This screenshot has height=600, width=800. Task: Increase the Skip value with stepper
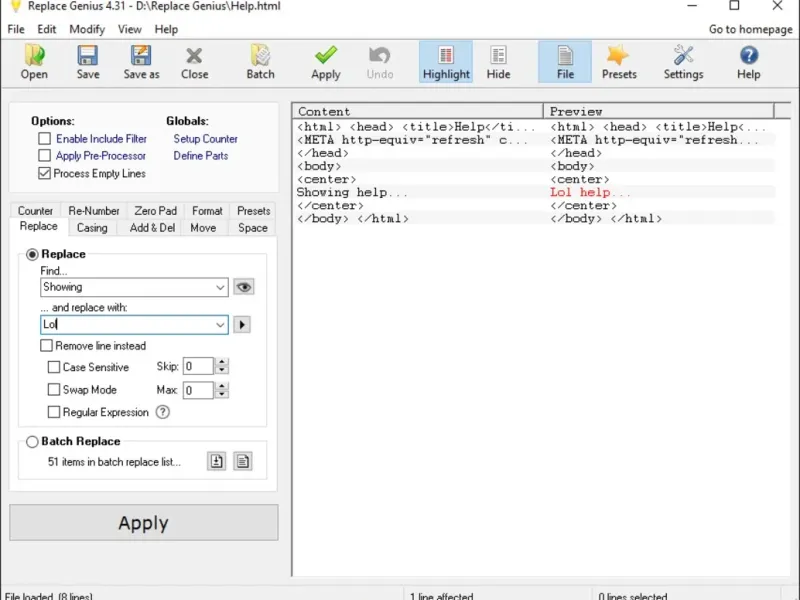tap(222, 362)
